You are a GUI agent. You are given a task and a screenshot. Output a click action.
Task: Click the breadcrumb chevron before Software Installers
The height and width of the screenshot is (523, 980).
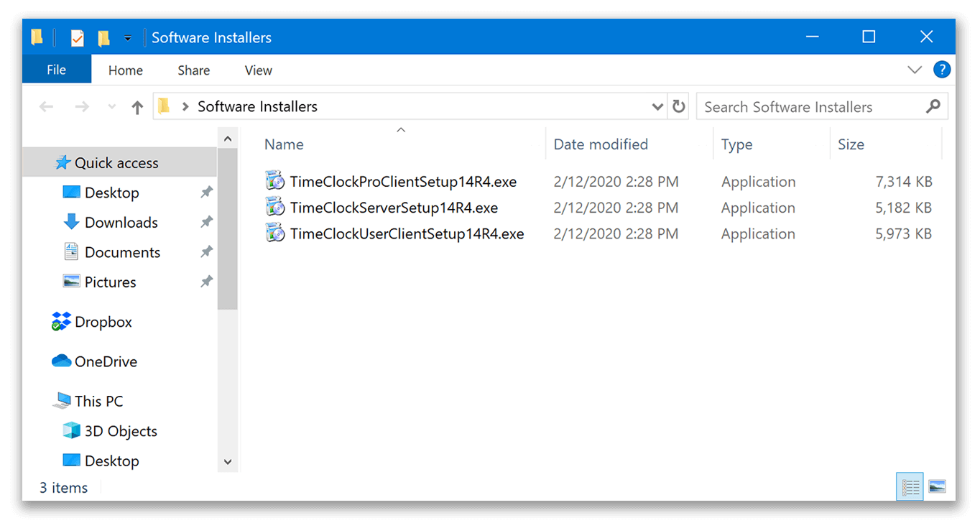click(x=185, y=107)
